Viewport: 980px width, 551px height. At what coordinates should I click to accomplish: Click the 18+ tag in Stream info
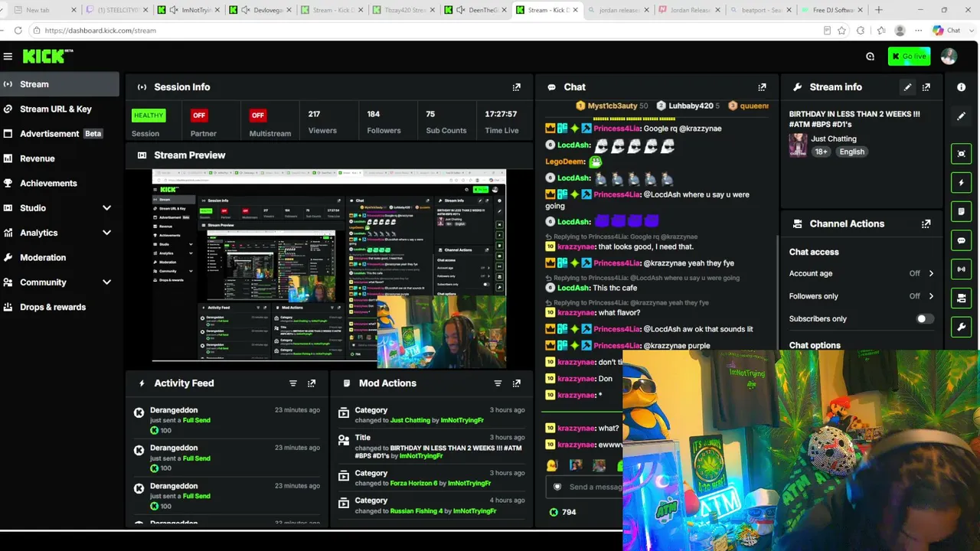(x=822, y=152)
